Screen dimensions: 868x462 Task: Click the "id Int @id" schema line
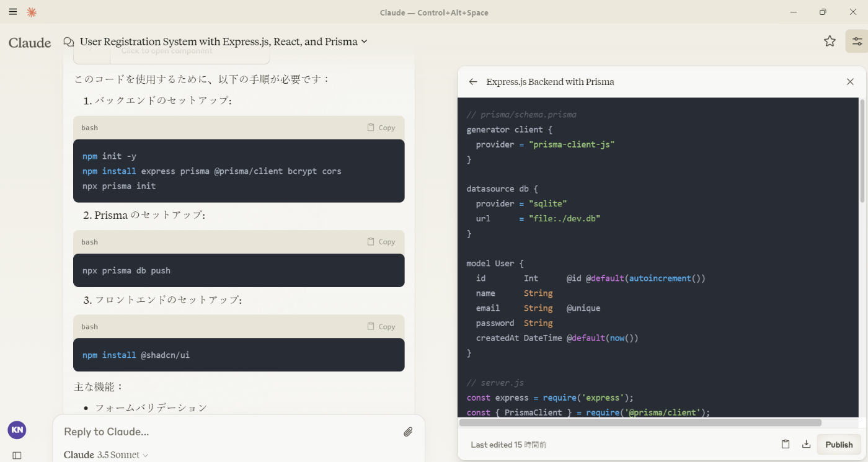coord(590,278)
